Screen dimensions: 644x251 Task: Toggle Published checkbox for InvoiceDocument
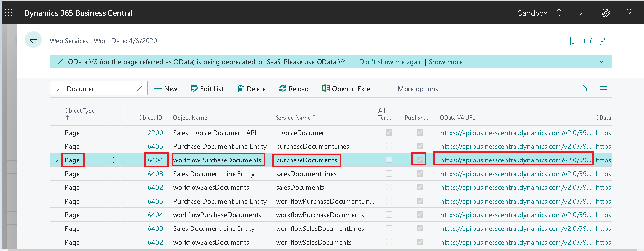click(x=419, y=133)
